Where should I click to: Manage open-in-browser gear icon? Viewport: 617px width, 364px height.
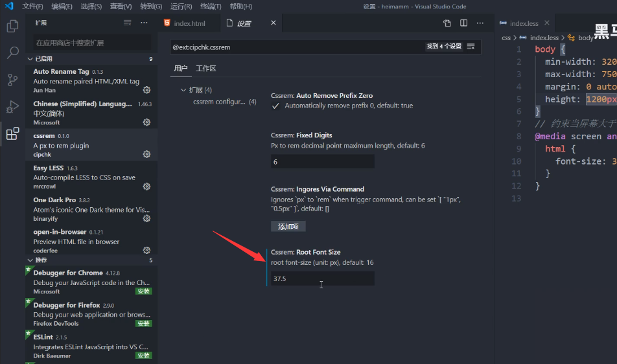(x=146, y=251)
